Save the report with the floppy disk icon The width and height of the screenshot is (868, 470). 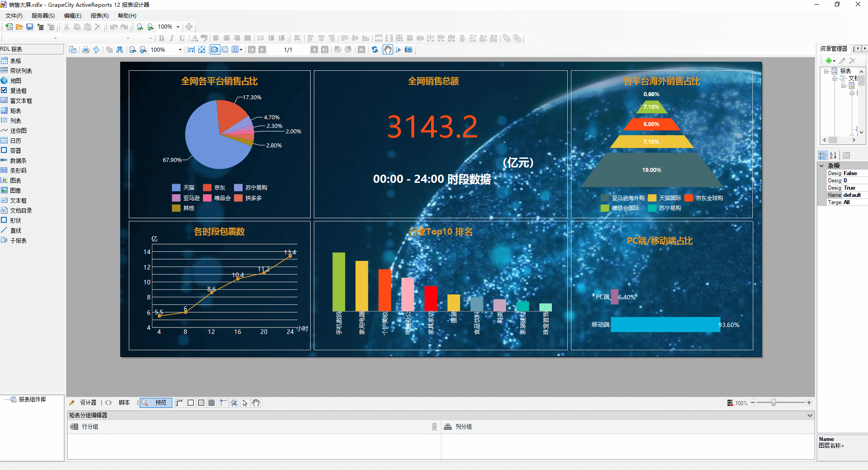(x=30, y=27)
